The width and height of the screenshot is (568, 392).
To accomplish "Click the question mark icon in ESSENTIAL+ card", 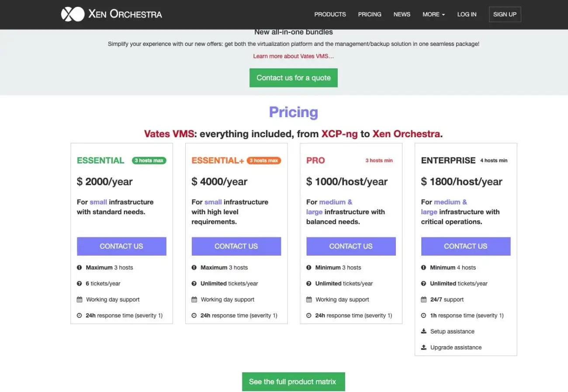I will coord(194,284).
